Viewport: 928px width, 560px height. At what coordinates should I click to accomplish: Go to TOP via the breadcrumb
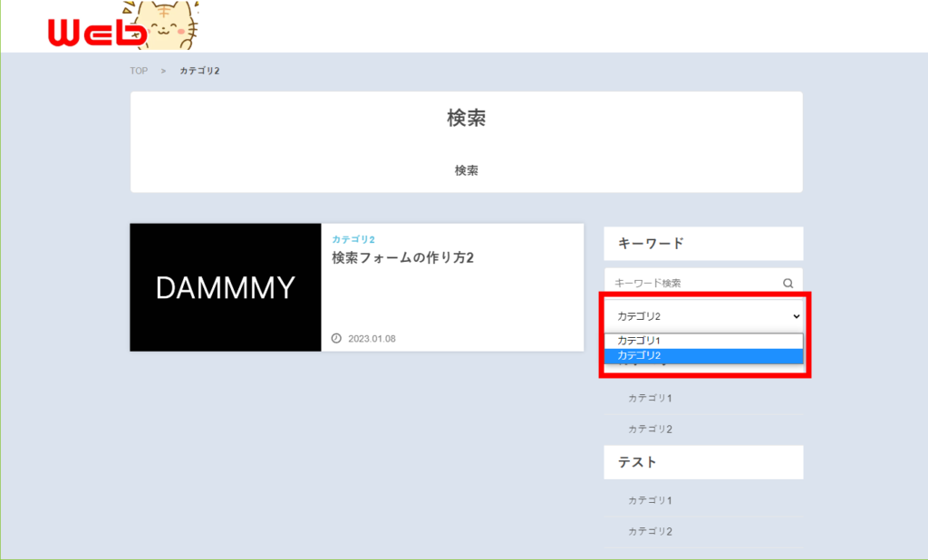(x=139, y=71)
